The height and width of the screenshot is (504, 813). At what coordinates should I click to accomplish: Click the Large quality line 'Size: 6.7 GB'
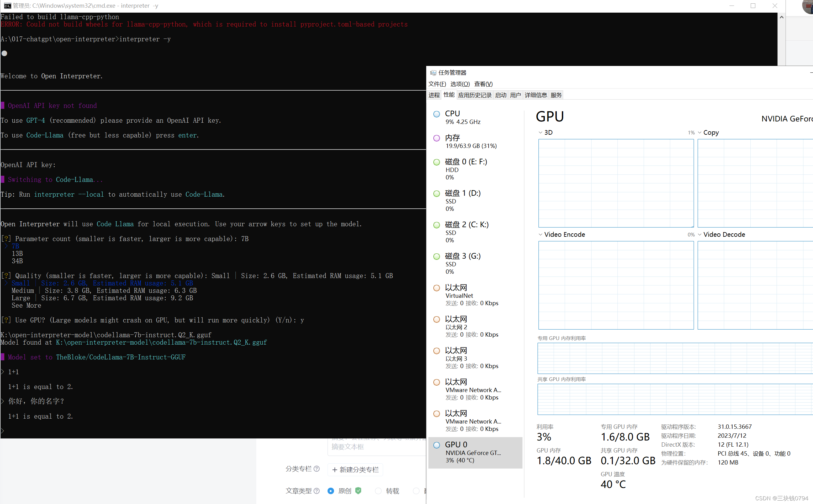(102, 298)
